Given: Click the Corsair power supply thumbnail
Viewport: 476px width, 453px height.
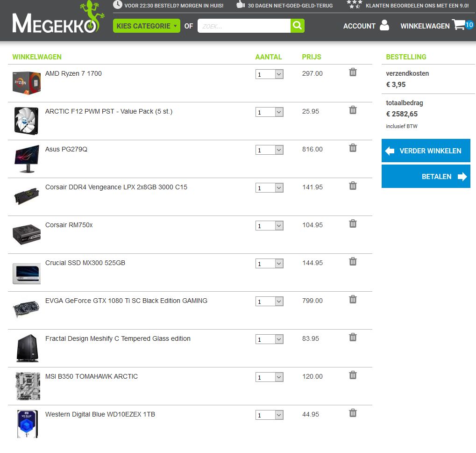Looking at the screenshot, I should point(27,234).
